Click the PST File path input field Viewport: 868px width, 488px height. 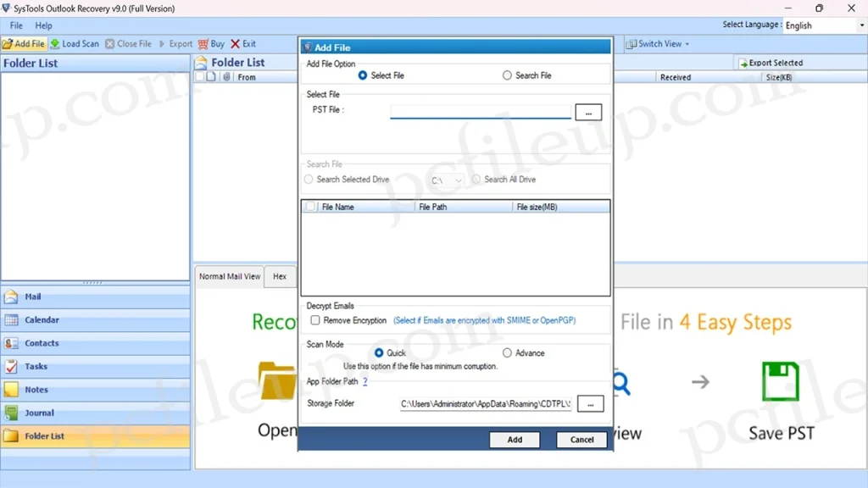[480, 112]
